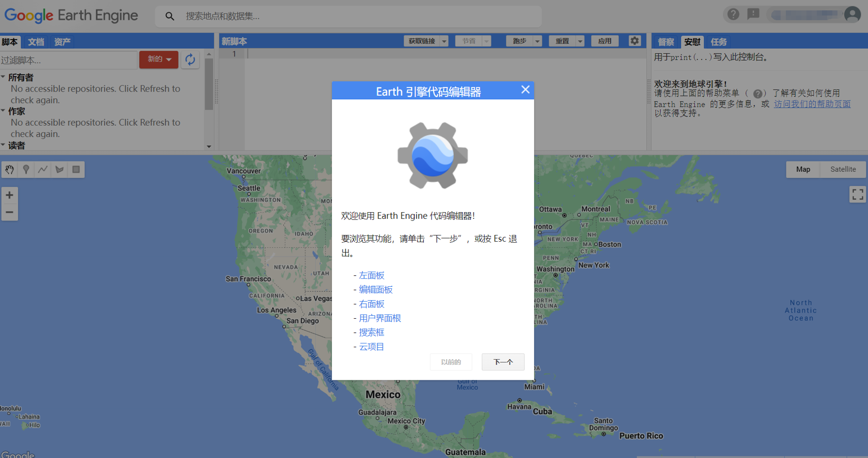The height and width of the screenshot is (458, 868).
Task: Switch map to Satellite view
Action: (843, 169)
